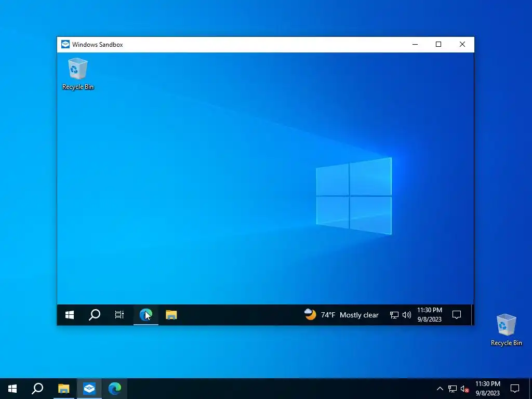Launch Microsoft Edge in the Sandbox taskbar
Viewport: 532px width, 399px height.
point(146,315)
